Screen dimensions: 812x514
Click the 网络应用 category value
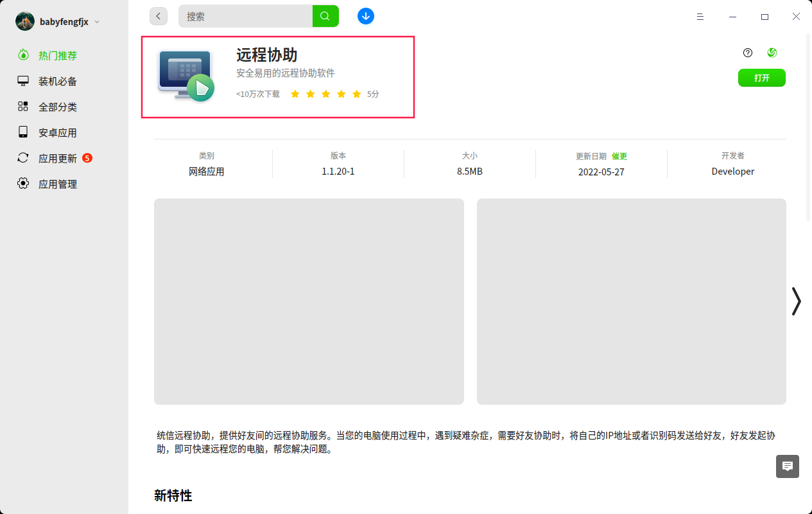(x=207, y=172)
